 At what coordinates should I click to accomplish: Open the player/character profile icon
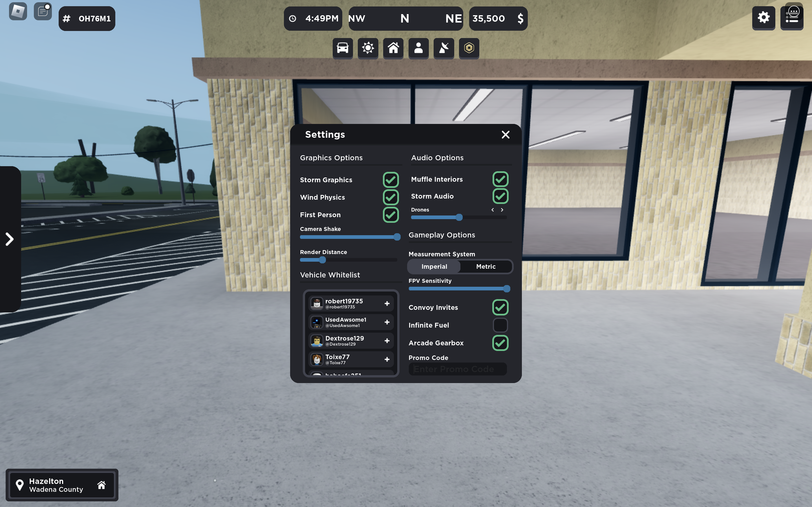pyautogui.click(x=418, y=48)
